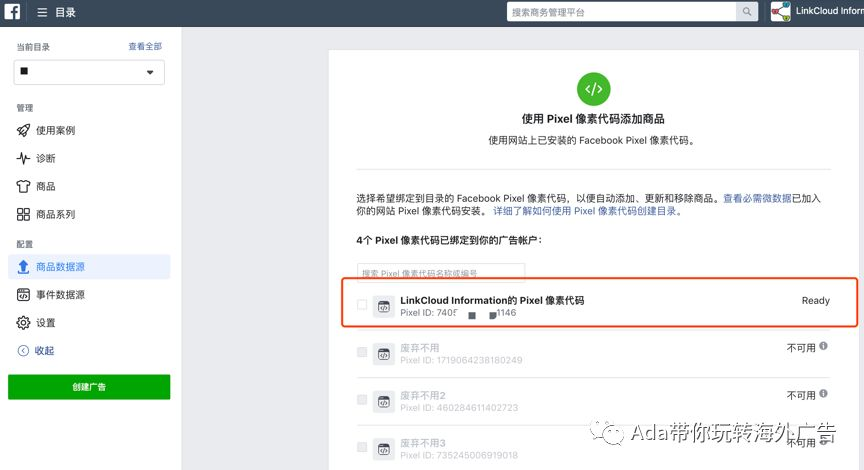Image resolution: width=864 pixels, height=470 pixels.
Task: Open the Facebook logo home icon
Action: click(12, 12)
